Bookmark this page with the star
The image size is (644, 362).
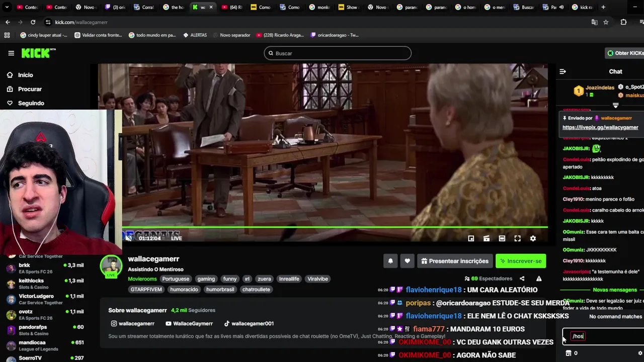(x=606, y=22)
